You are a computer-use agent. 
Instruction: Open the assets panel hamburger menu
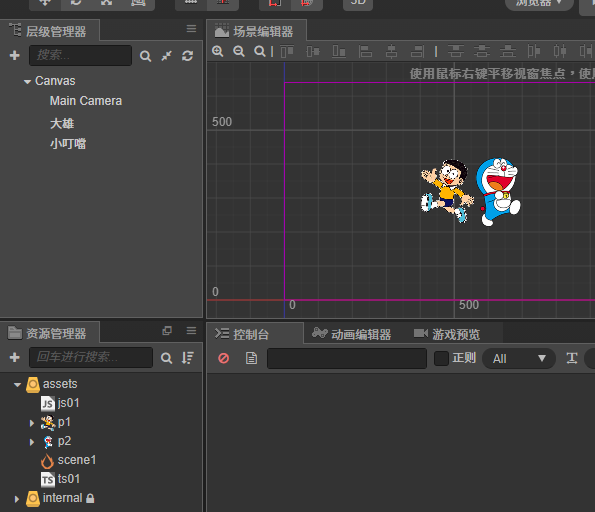tap(191, 331)
